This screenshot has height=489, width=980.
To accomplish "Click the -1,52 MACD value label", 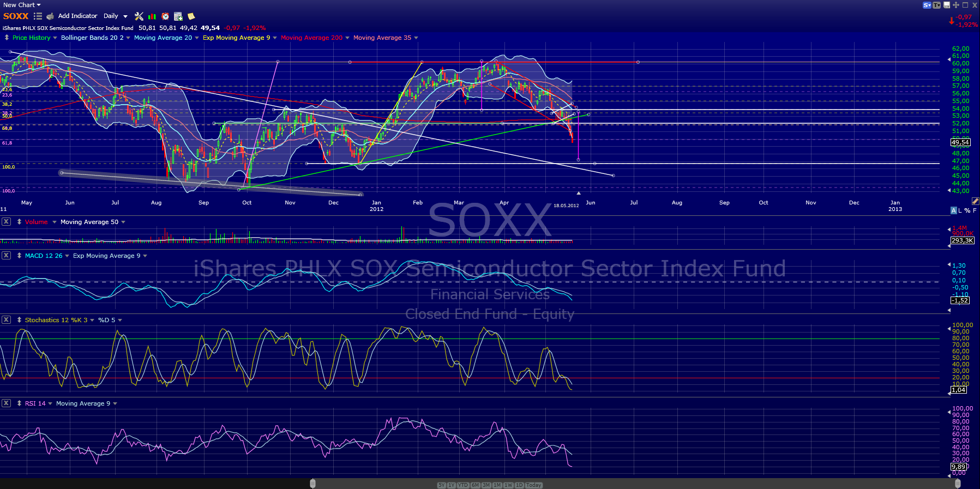I will [x=960, y=300].
